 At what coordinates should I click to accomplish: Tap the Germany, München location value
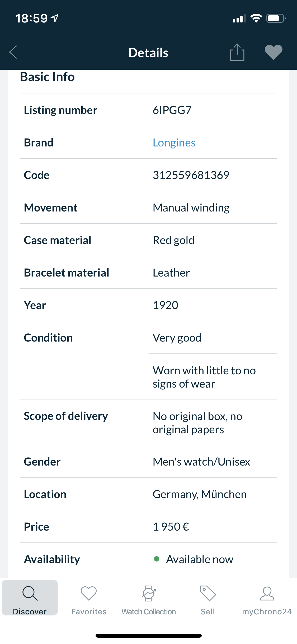pyautogui.click(x=200, y=494)
